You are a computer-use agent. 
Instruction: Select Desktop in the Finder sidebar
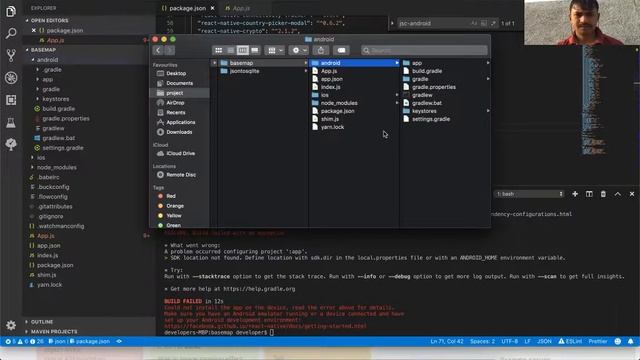[x=176, y=73]
